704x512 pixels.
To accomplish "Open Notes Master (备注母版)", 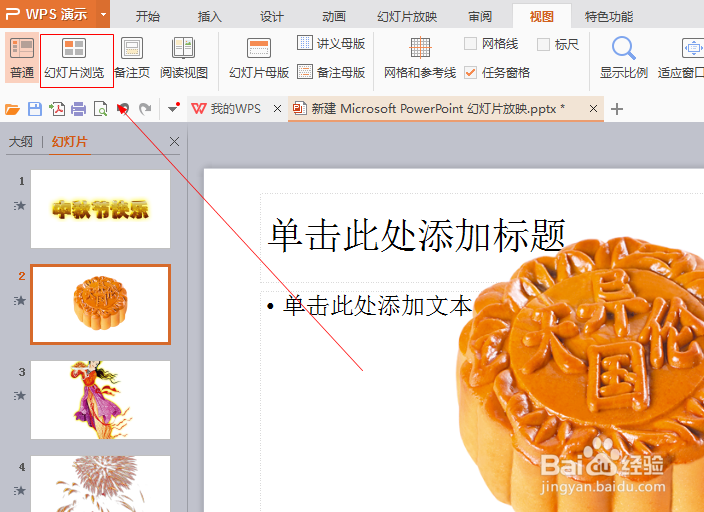I will 331,72.
